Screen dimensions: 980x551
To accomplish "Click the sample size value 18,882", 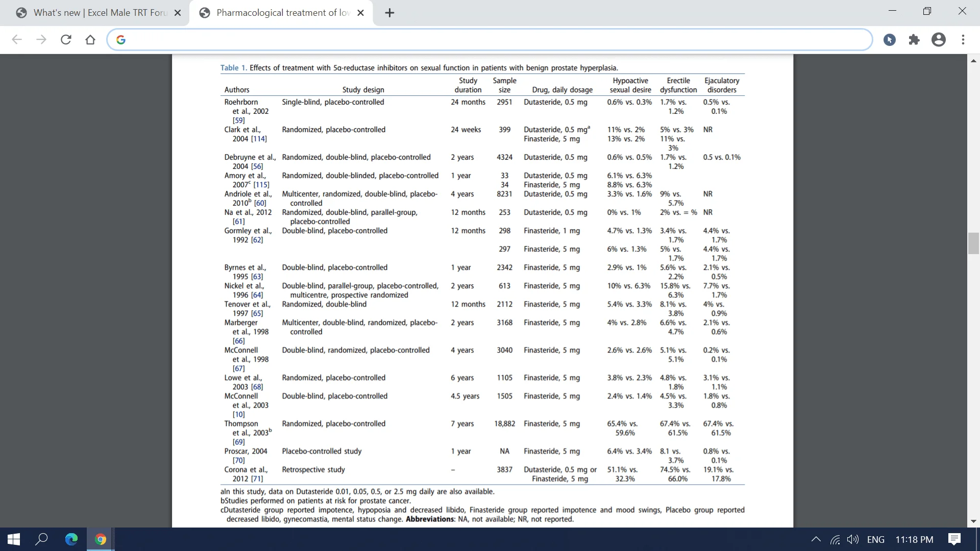I will (504, 423).
